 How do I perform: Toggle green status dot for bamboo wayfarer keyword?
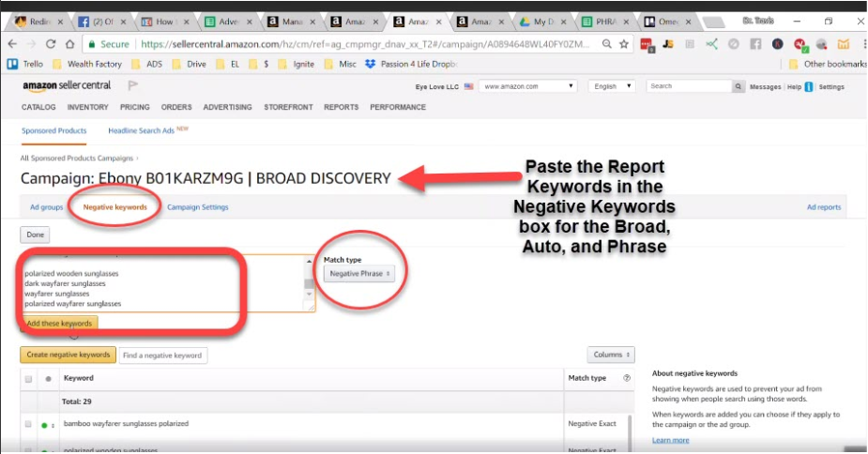point(44,425)
